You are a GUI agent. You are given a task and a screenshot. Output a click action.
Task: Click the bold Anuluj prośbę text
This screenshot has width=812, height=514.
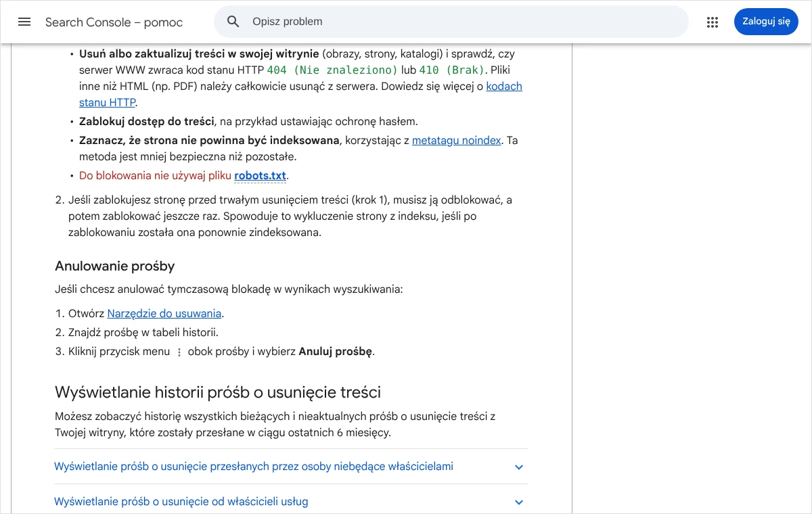tap(335, 352)
